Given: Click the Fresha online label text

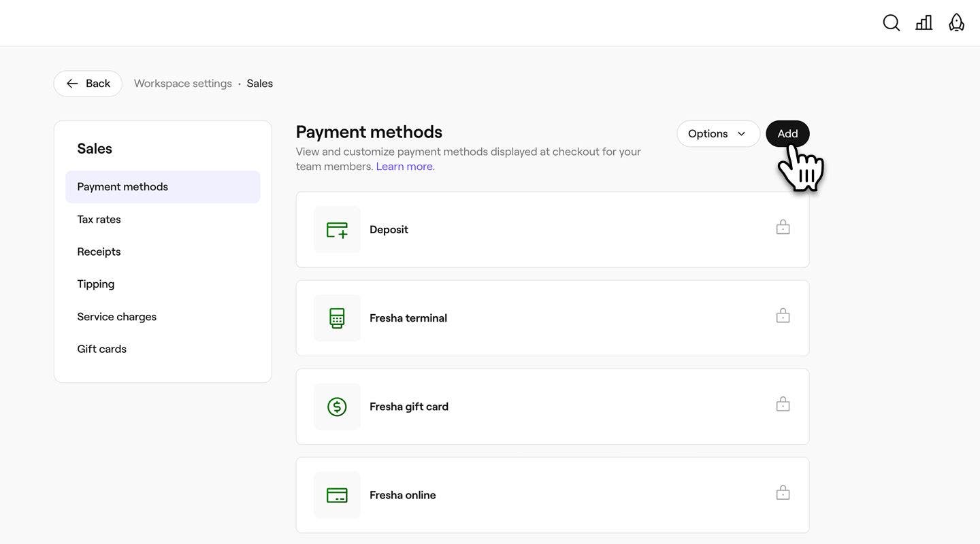Looking at the screenshot, I should tap(403, 495).
